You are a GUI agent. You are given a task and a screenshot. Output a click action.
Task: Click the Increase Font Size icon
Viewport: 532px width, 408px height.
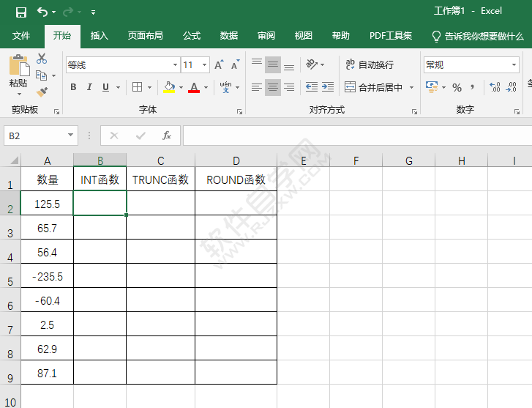tap(219, 65)
